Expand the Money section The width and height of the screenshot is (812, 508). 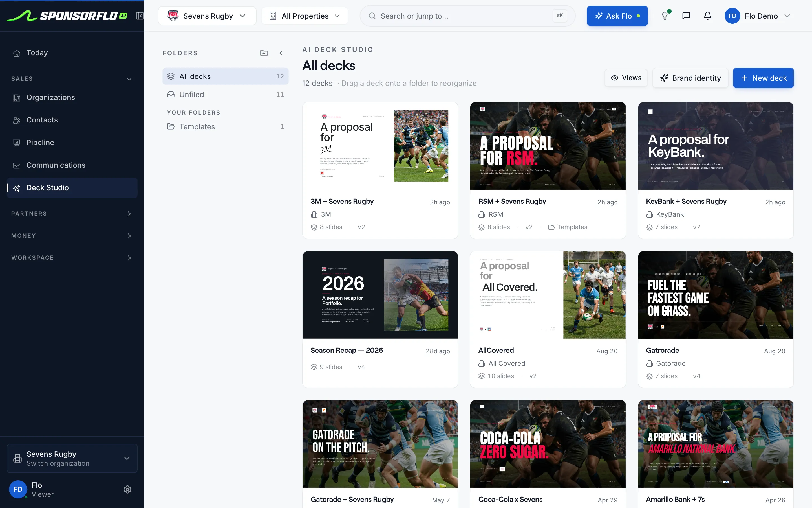pos(72,236)
